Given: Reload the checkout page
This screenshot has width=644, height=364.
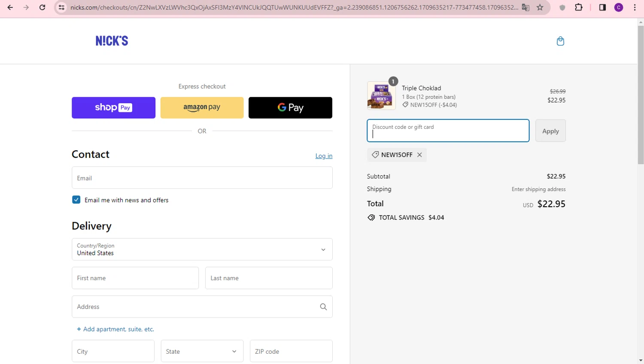Looking at the screenshot, I should tap(42, 7).
